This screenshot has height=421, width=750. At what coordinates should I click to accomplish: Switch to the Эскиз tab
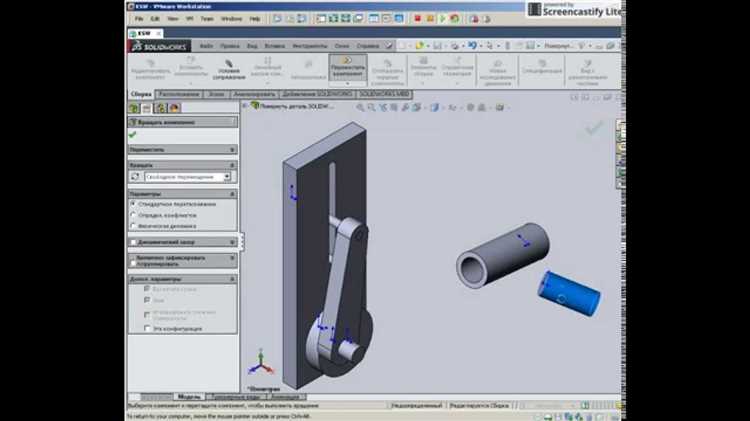[216, 94]
